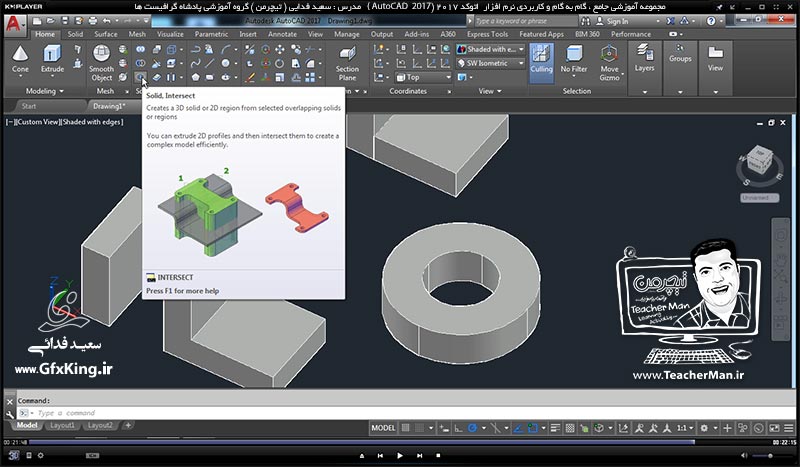Click the video progress bar
The width and height of the screenshot is (800, 467).
point(400,442)
